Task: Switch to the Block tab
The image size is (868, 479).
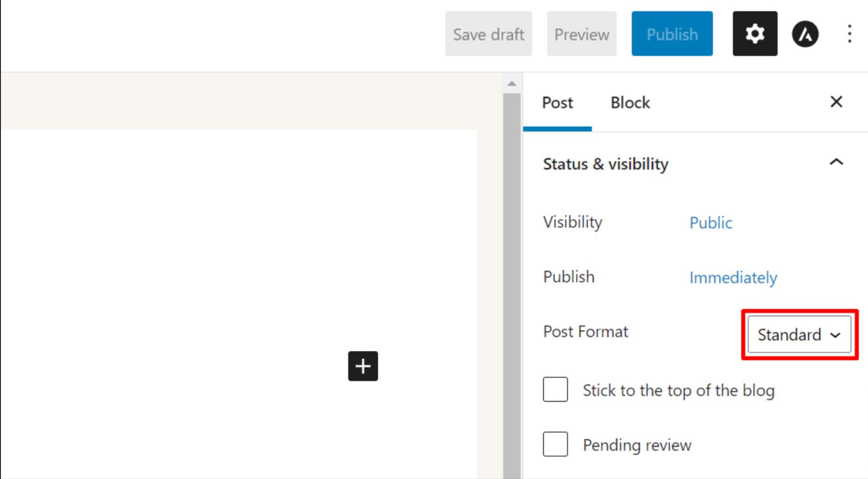Action: [x=630, y=102]
